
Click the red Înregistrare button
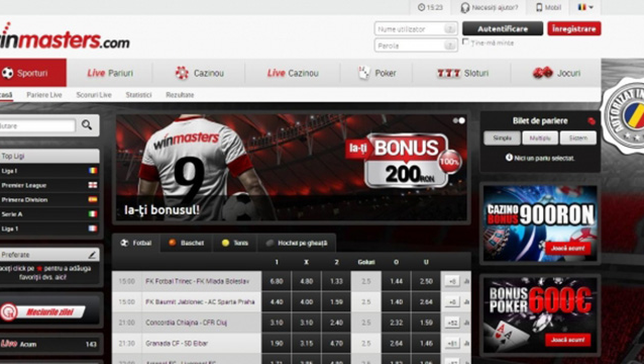(x=574, y=29)
